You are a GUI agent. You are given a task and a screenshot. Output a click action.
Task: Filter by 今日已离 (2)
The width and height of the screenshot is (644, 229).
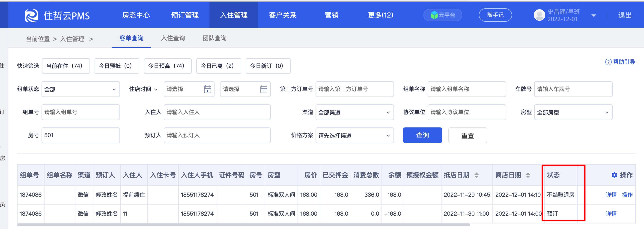coord(219,66)
